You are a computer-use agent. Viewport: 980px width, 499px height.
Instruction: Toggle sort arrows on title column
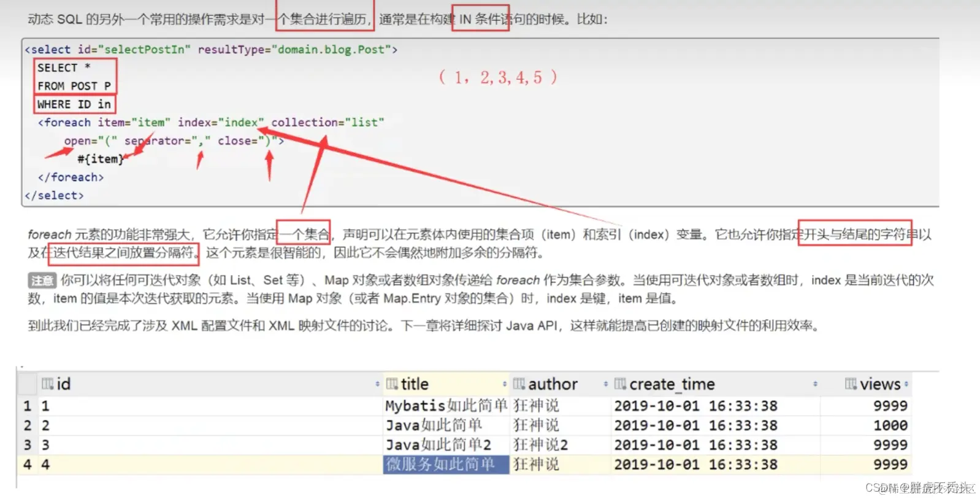pyautogui.click(x=504, y=384)
